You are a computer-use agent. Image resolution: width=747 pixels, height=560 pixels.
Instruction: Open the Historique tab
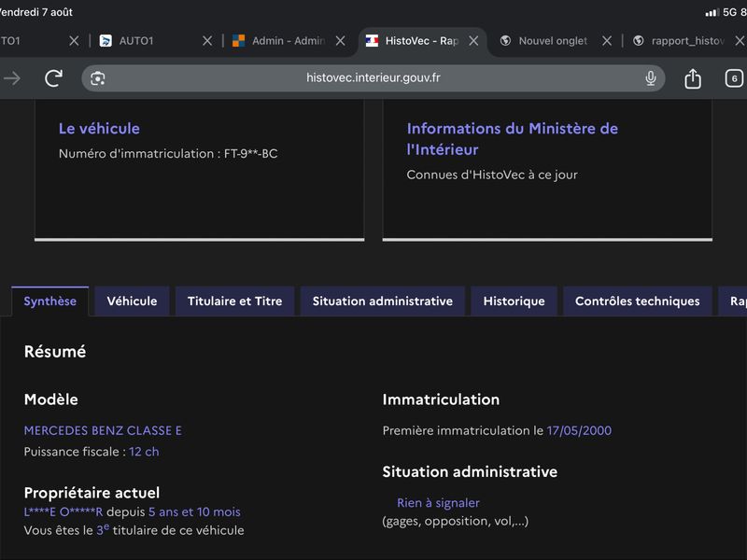tap(514, 301)
